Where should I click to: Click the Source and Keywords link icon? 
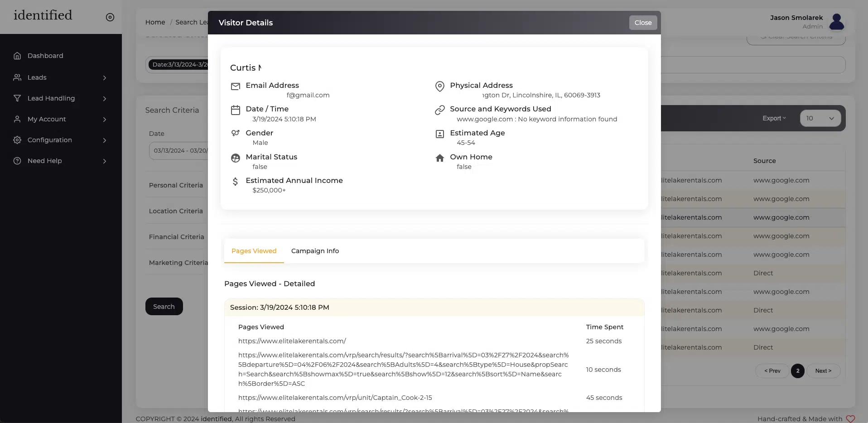point(439,110)
